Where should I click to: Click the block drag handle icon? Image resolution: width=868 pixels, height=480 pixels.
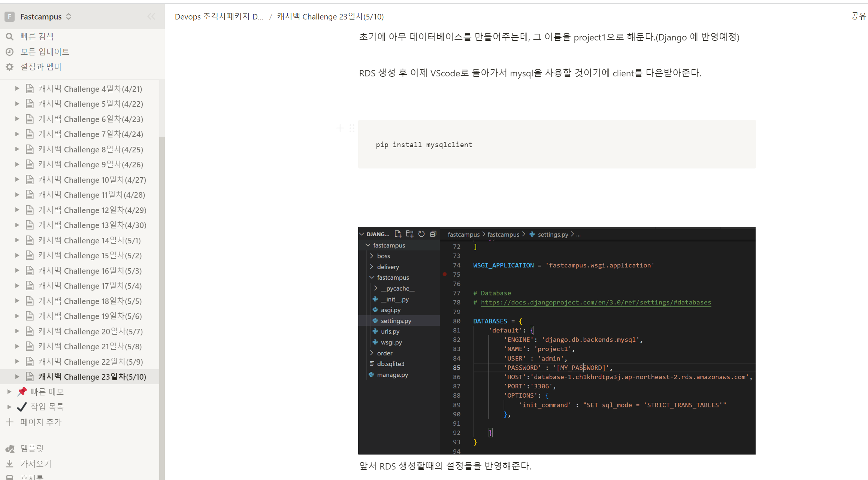[x=352, y=128]
